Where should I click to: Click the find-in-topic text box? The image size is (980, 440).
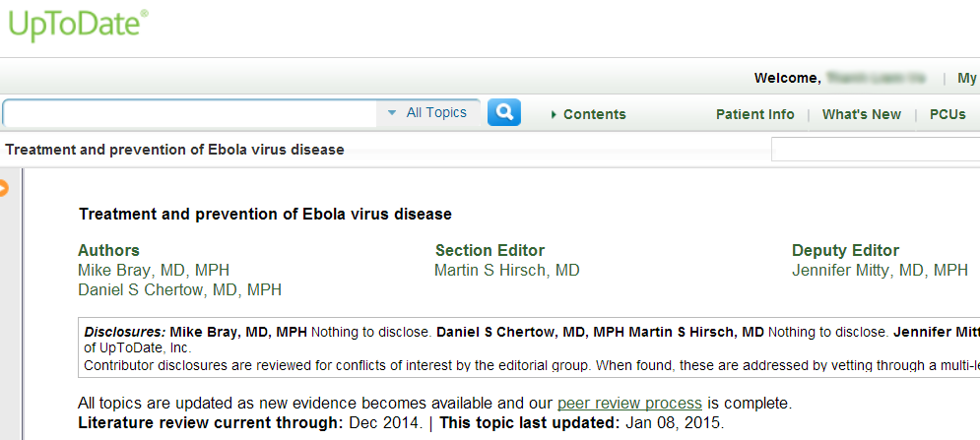click(876, 150)
